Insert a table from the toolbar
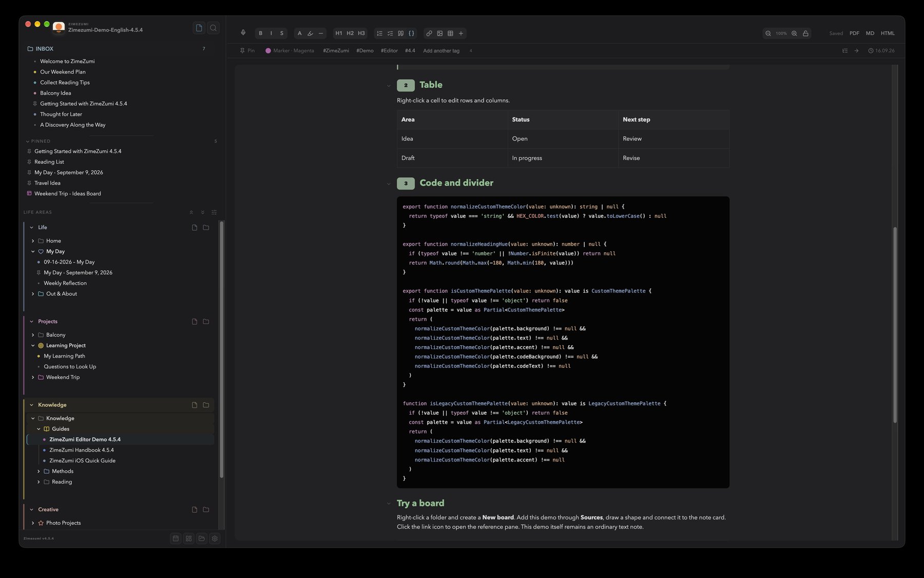The height and width of the screenshot is (578, 924). 450,33
